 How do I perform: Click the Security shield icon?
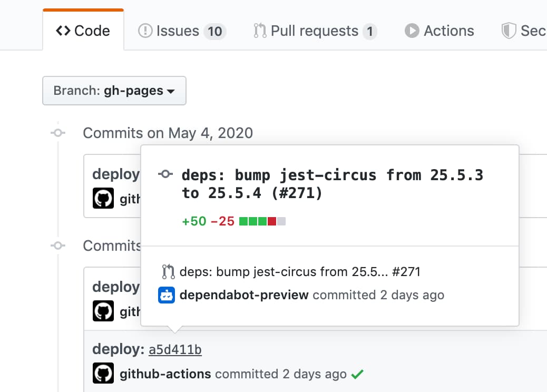tap(509, 31)
